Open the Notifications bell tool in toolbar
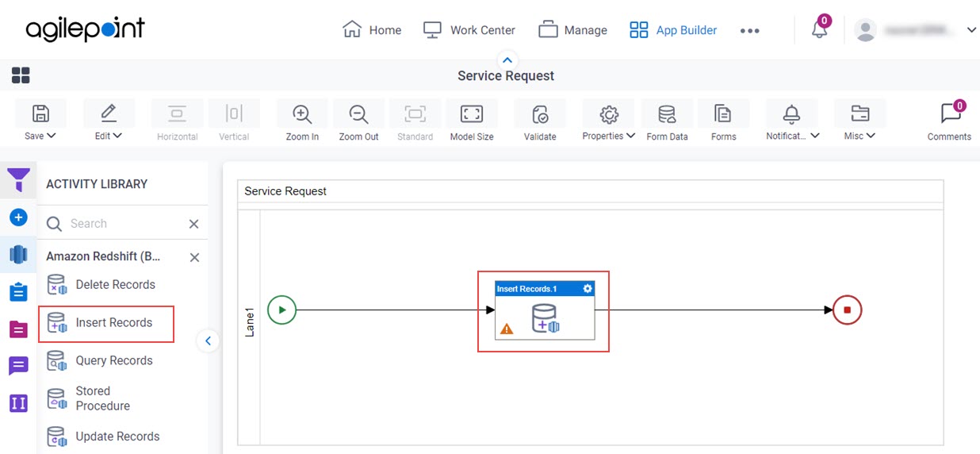 click(x=791, y=113)
